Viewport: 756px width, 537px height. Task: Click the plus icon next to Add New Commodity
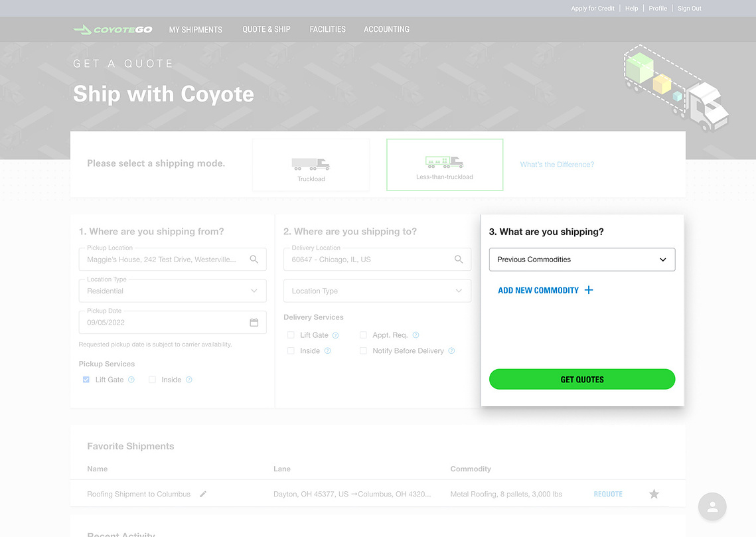[x=589, y=290]
